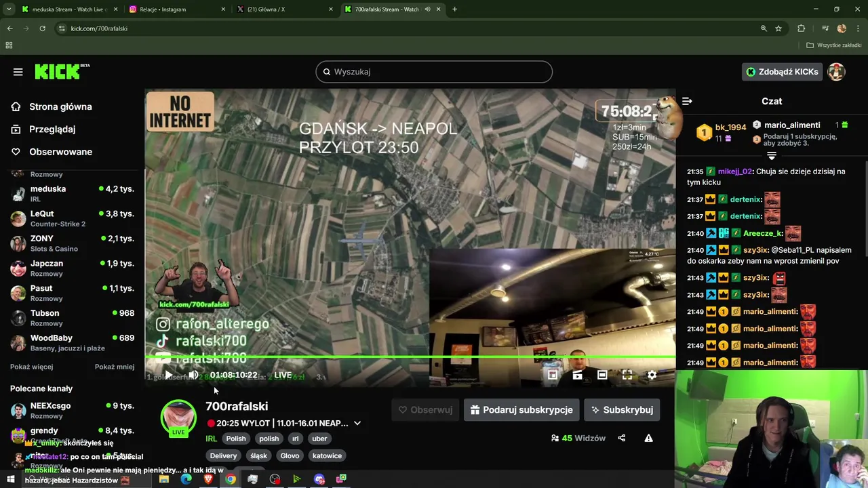
Task: Click 700rafalski channel avatar
Action: [x=178, y=417]
